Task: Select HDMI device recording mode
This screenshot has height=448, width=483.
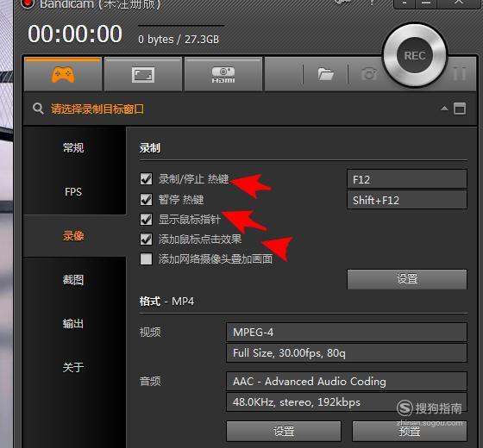Action: click(223, 74)
